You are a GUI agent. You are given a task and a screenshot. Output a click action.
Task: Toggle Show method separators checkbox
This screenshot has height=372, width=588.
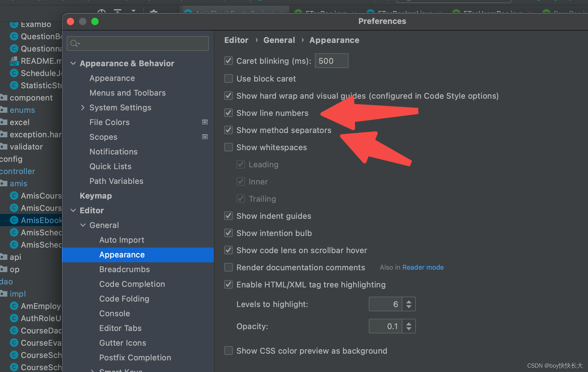(x=228, y=130)
